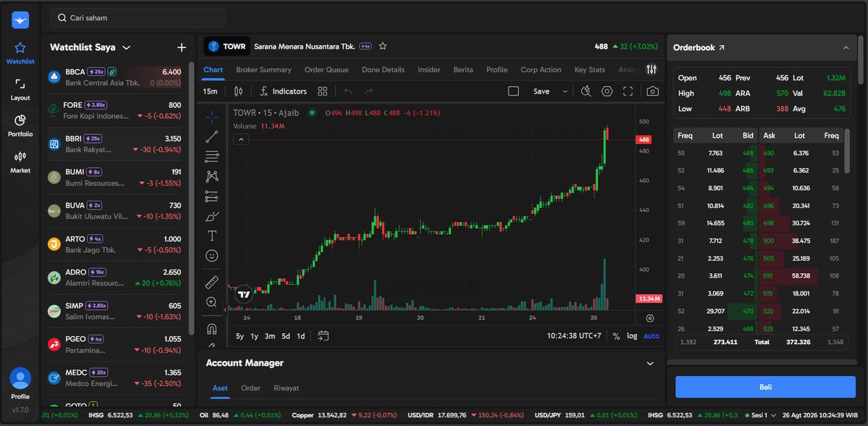
Task: Select the text annotation tool
Action: click(211, 236)
